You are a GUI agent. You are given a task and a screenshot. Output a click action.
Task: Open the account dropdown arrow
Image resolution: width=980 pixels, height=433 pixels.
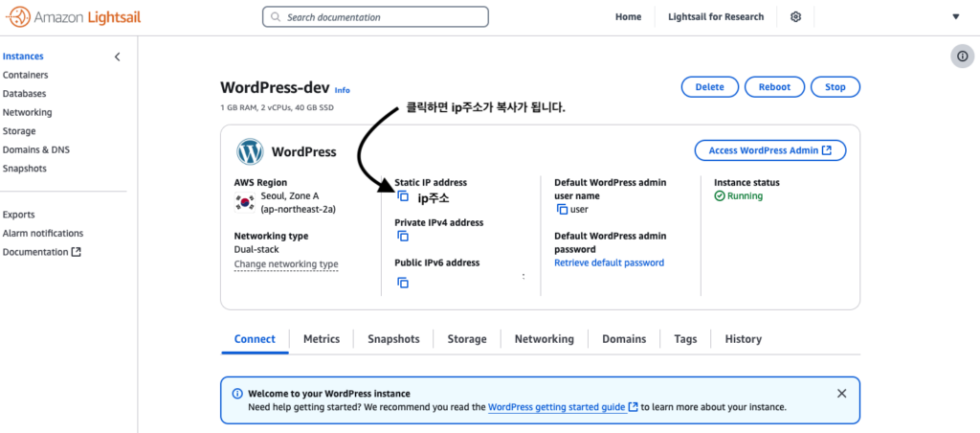click(x=956, y=17)
